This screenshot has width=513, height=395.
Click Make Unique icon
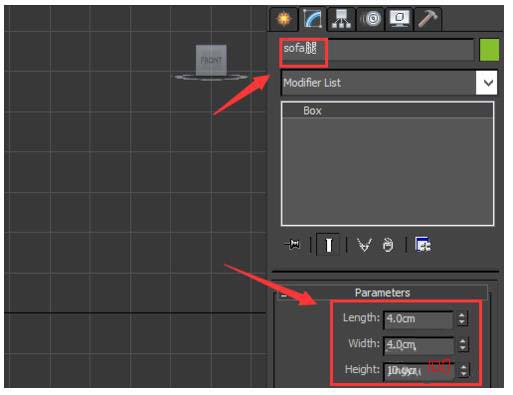point(364,245)
